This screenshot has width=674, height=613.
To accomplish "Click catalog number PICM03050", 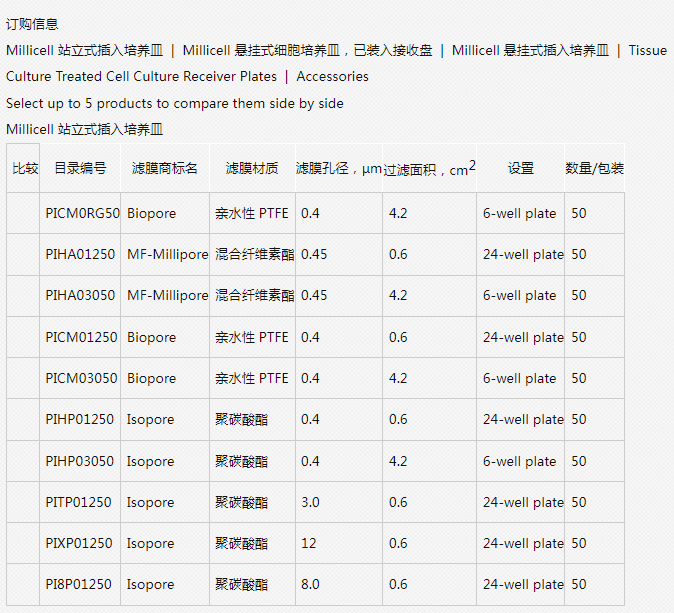I will pos(81,378).
